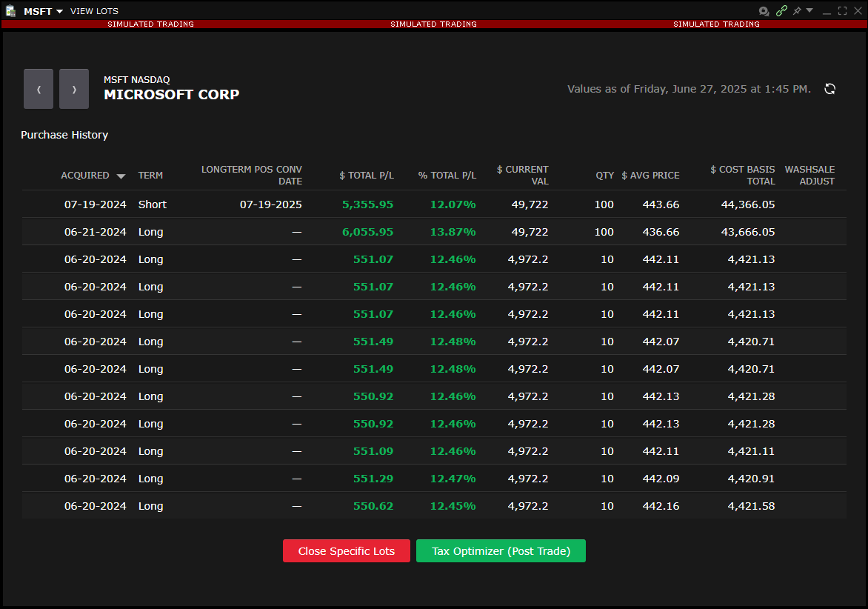The height and width of the screenshot is (609, 868).
Task: Click the 5,355.95 total P/L value
Action: 367,204
